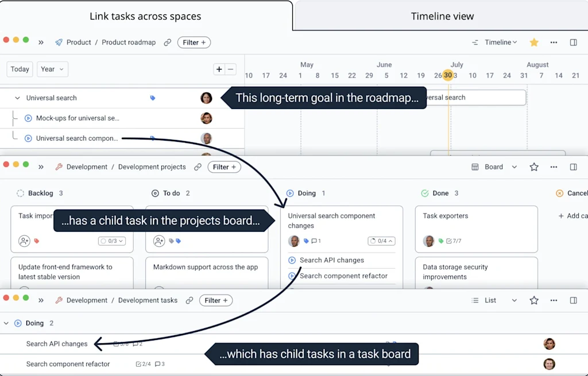Copy link icon next to Product roadmap
This screenshot has width=588, height=376.
167,42
